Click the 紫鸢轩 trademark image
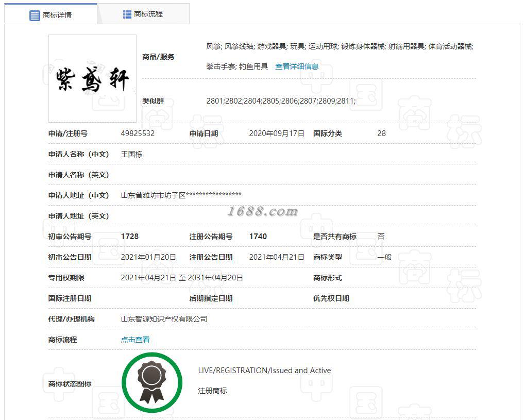Image resolution: width=525 pixels, height=420 pixels. pyautogui.click(x=92, y=79)
